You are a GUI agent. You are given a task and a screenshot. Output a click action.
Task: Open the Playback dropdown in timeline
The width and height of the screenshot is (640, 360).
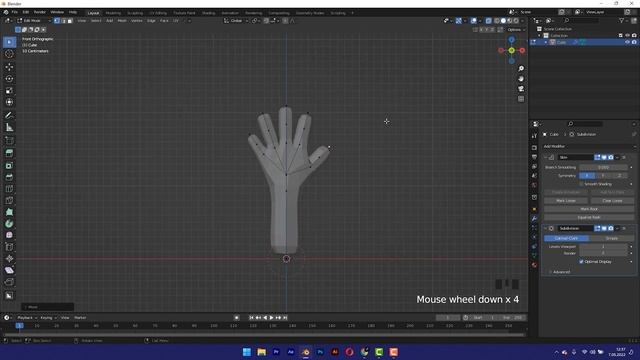click(27, 318)
